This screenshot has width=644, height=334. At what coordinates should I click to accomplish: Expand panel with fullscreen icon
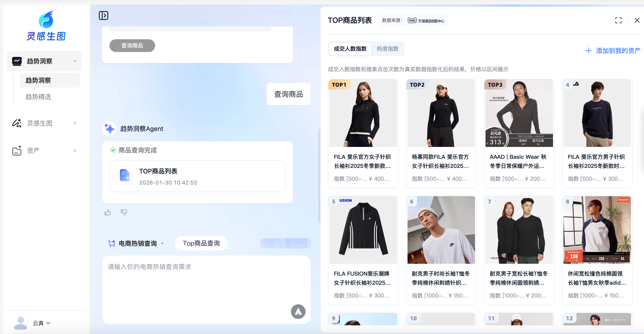[x=618, y=20]
